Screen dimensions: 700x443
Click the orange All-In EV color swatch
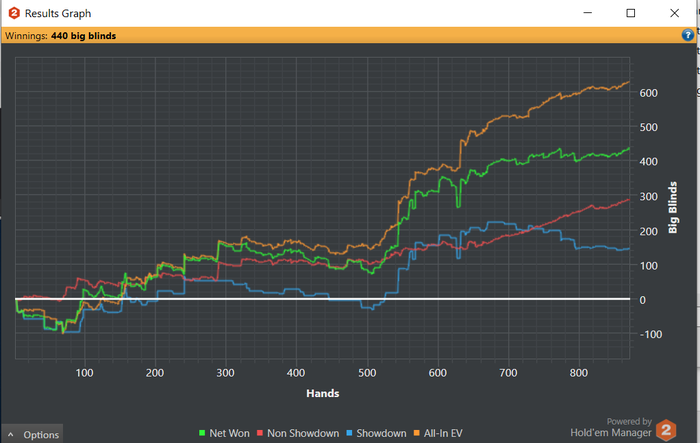[417, 433]
